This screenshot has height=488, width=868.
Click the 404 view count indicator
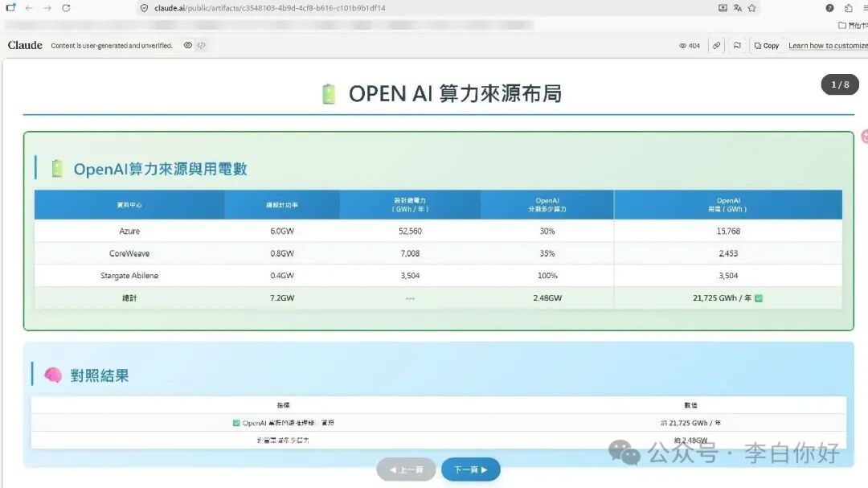click(x=690, y=46)
